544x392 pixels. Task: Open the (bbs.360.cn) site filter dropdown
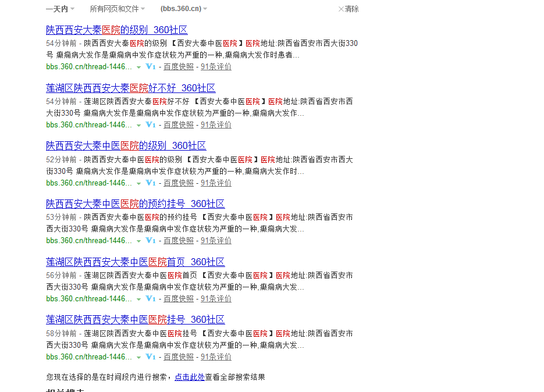pos(180,8)
